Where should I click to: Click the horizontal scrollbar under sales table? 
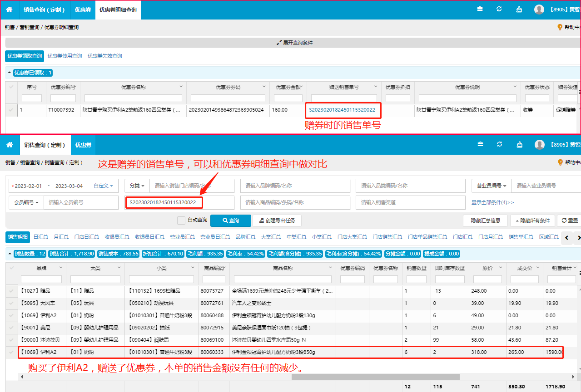click(375, 377)
